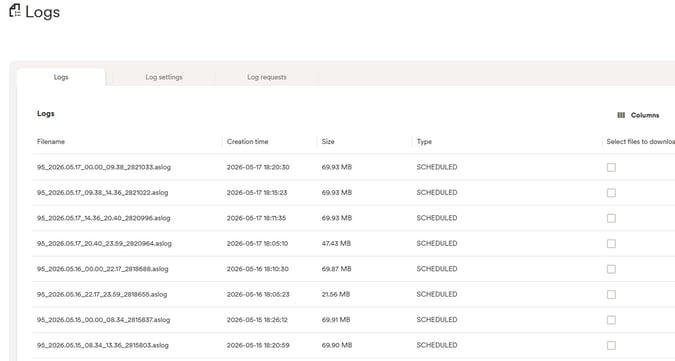The width and height of the screenshot is (675, 361).
Task: Select the file ending 2820964.aslog for download
Action: click(x=611, y=243)
